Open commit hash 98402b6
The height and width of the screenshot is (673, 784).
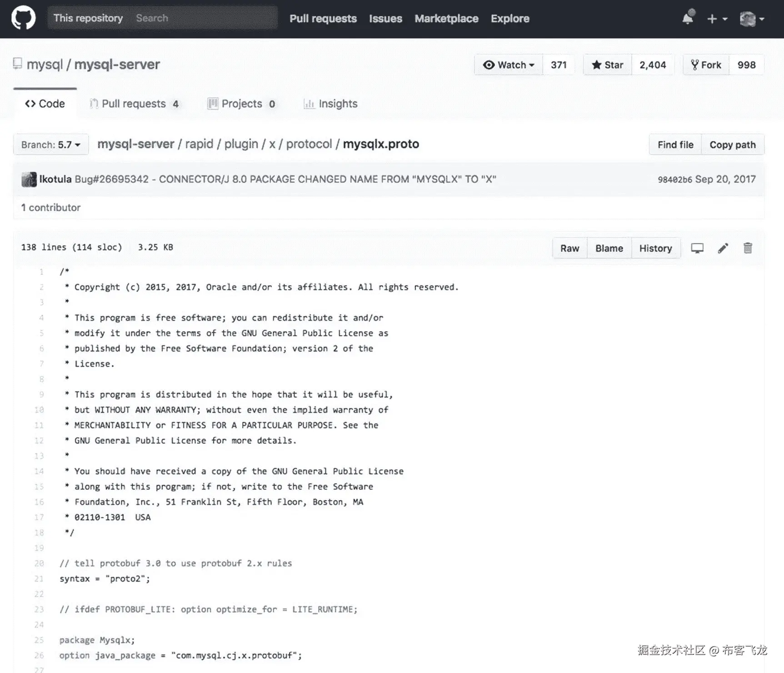[675, 180]
